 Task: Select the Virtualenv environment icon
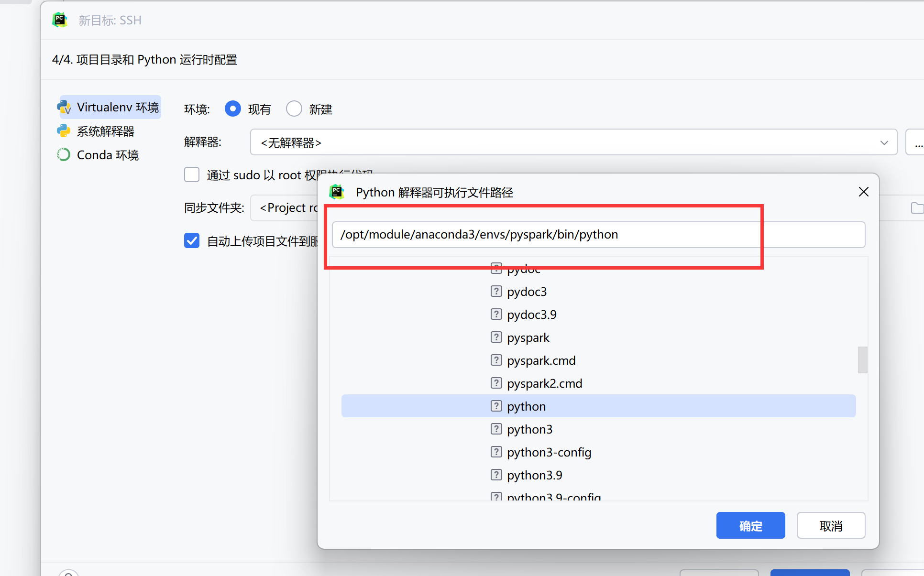click(x=65, y=107)
